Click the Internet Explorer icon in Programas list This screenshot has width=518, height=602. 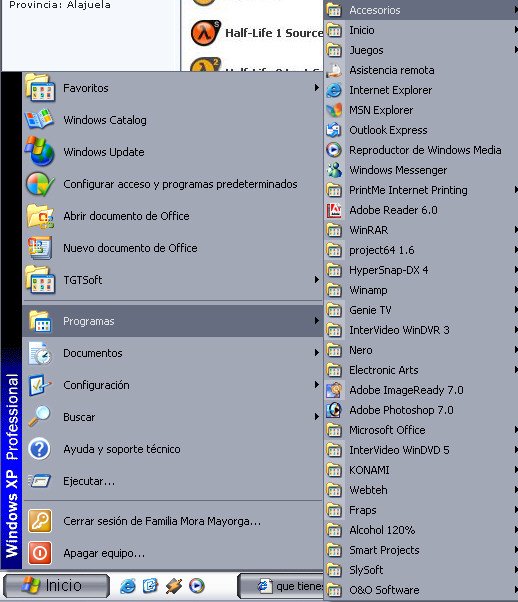click(334, 90)
